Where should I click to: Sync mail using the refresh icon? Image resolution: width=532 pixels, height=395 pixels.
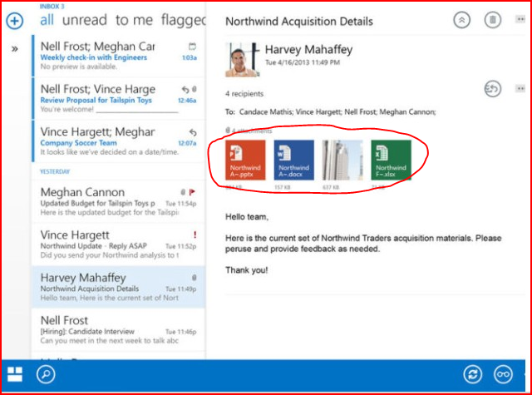(x=473, y=375)
